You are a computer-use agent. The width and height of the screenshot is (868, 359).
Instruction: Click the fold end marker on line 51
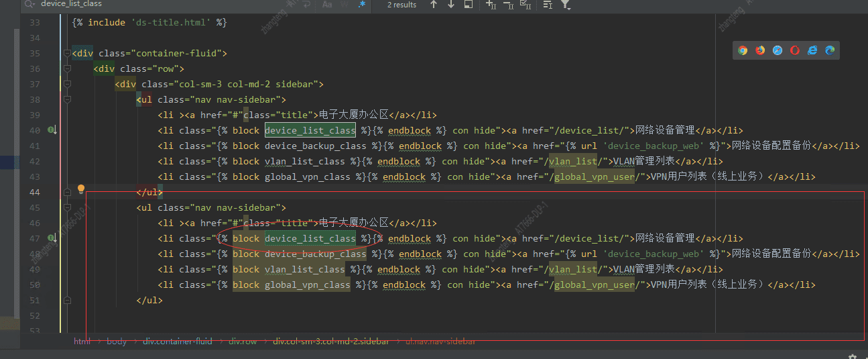66,300
